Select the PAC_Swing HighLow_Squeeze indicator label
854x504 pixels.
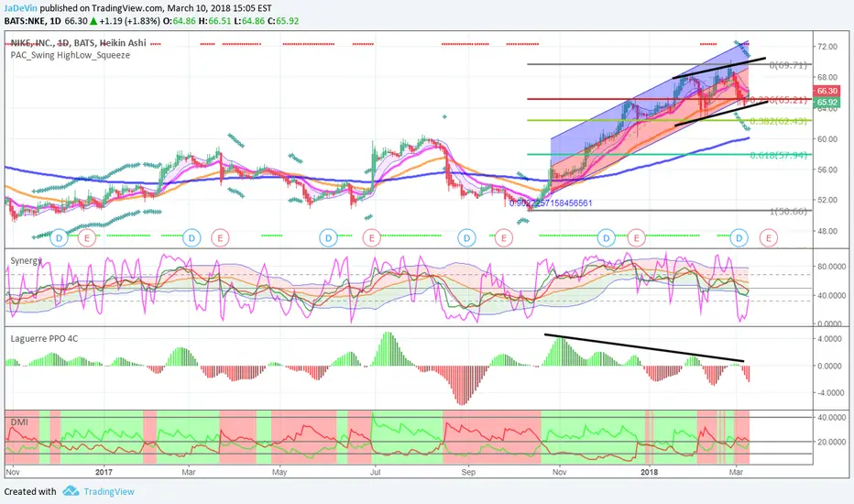tap(71, 55)
